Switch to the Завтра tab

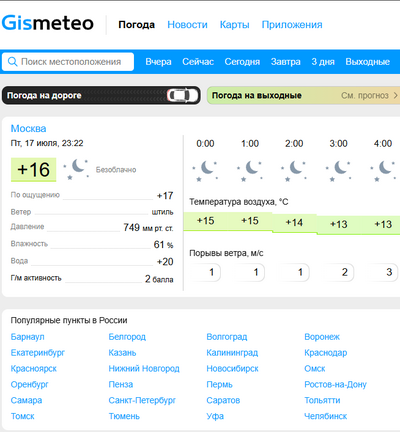[x=286, y=62]
